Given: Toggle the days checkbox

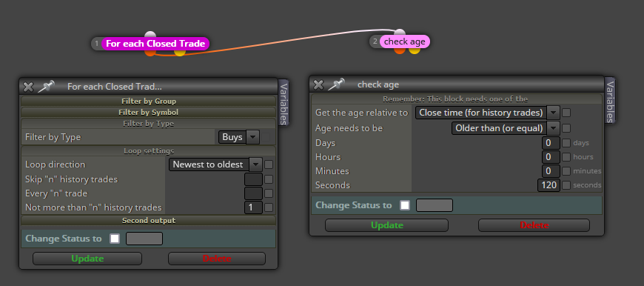Looking at the screenshot, I should click(x=566, y=143).
